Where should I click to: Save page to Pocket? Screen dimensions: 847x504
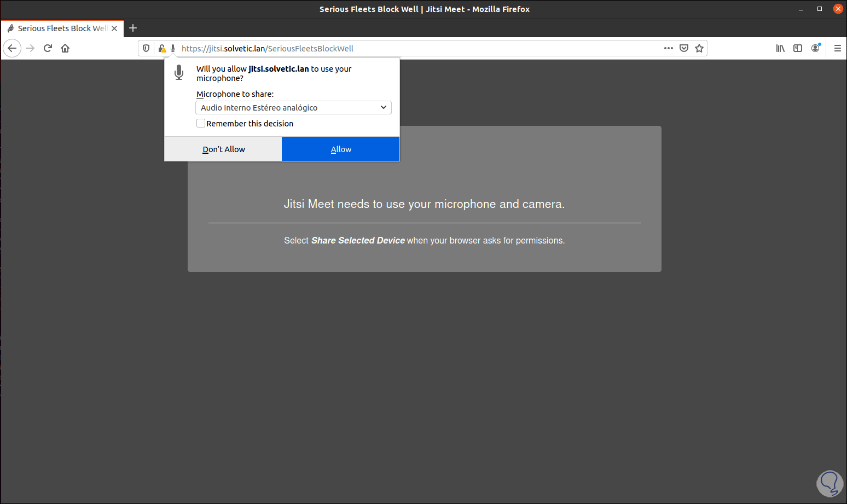point(684,48)
